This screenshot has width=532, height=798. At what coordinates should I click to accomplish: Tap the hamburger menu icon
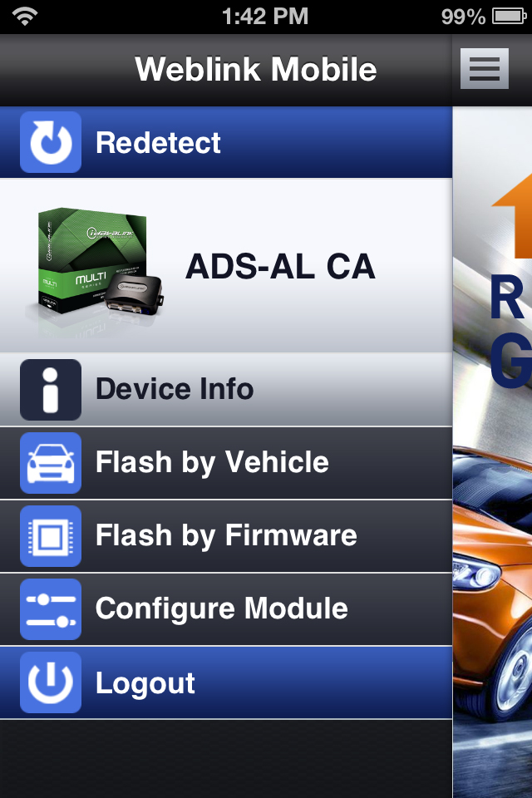tap(484, 69)
